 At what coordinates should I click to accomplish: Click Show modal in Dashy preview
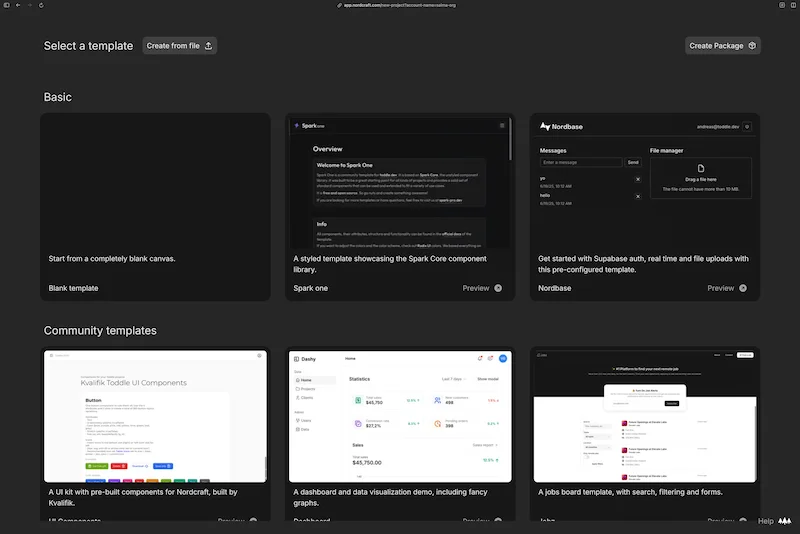pyautogui.click(x=488, y=379)
